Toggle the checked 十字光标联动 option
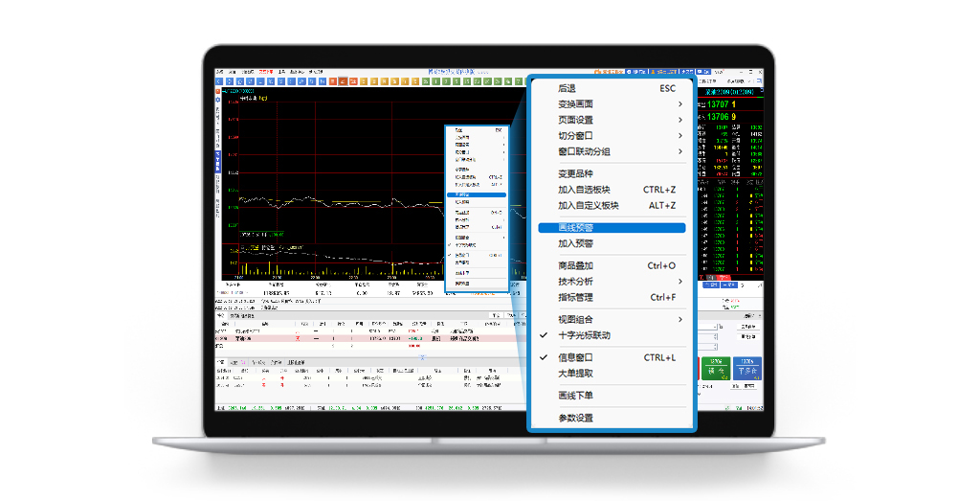The width and height of the screenshot is (980, 501). [612, 335]
